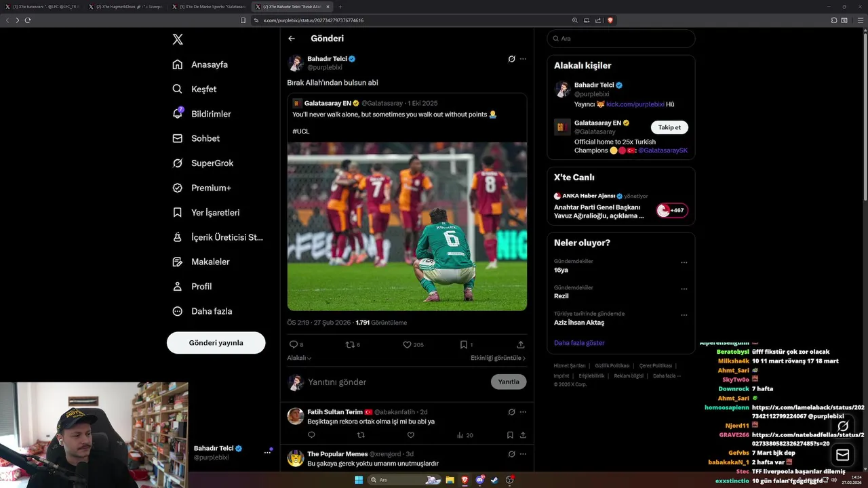Click the Yanıtını gönder reply field
This screenshot has width=868, height=488.
coord(396,382)
